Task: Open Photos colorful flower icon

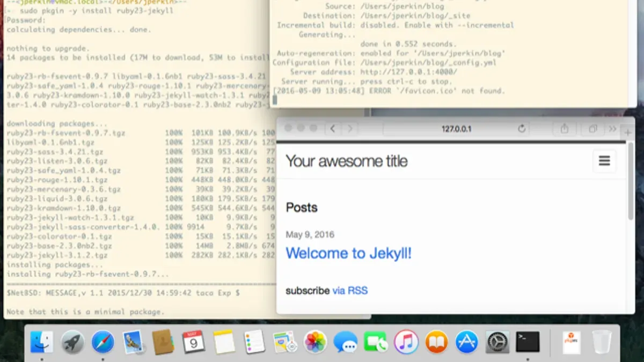Action: pos(316,342)
